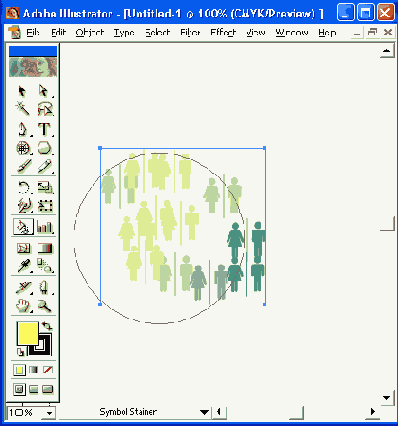Viewport: 398px width, 426px height.
Task: Choose the Hand tool
Action: point(23,305)
